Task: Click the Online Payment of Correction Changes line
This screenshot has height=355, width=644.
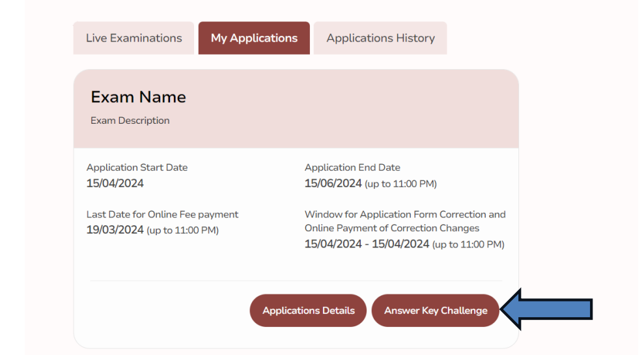Action: (x=391, y=228)
